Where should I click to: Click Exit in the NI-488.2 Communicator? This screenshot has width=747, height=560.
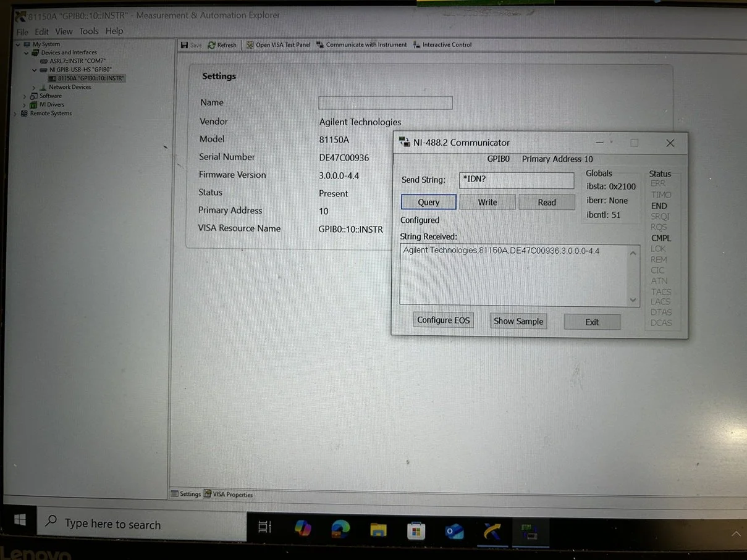592,322
